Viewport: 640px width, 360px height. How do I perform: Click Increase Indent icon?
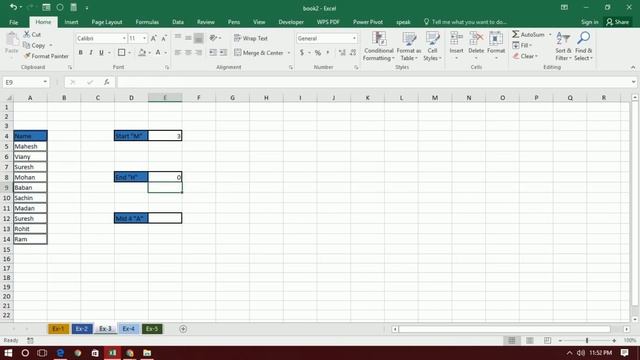(224, 53)
